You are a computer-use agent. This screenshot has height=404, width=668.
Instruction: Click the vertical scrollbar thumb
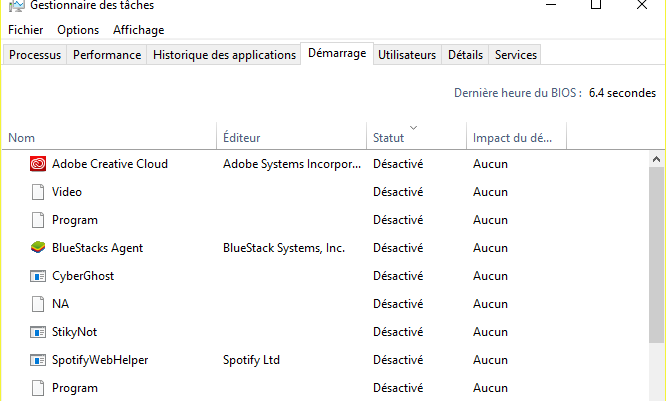pyautogui.click(x=656, y=254)
